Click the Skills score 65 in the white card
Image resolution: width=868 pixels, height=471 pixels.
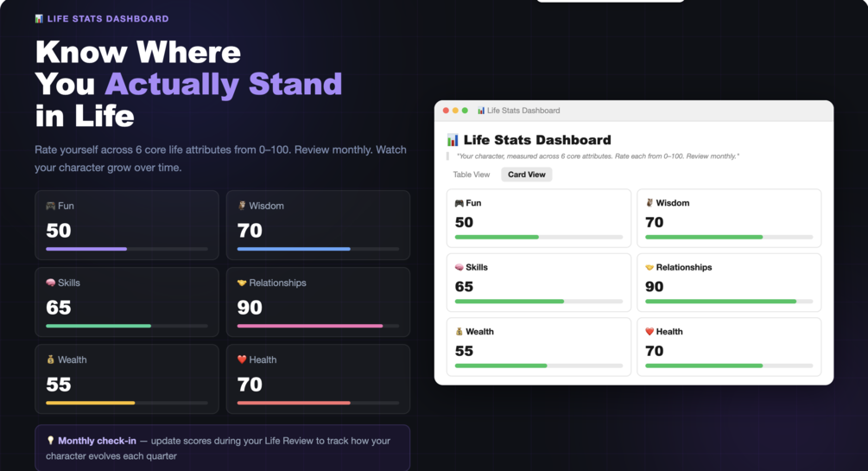pyautogui.click(x=464, y=286)
